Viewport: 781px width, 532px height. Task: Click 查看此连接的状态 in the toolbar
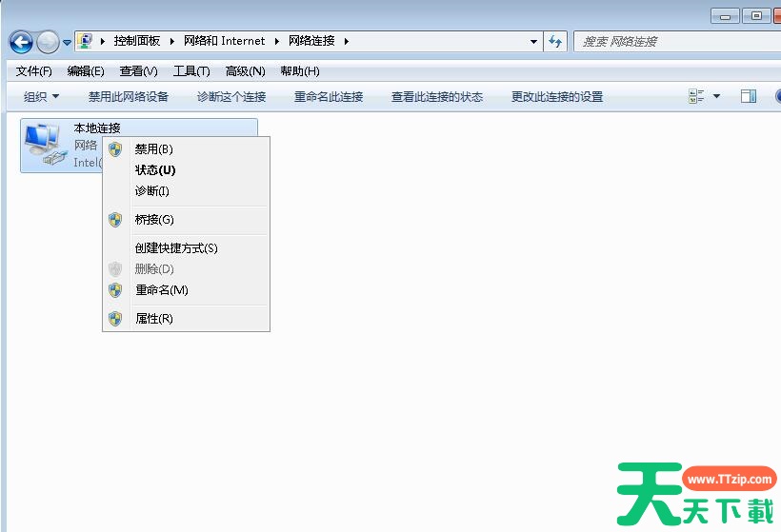[x=437, y=96]
